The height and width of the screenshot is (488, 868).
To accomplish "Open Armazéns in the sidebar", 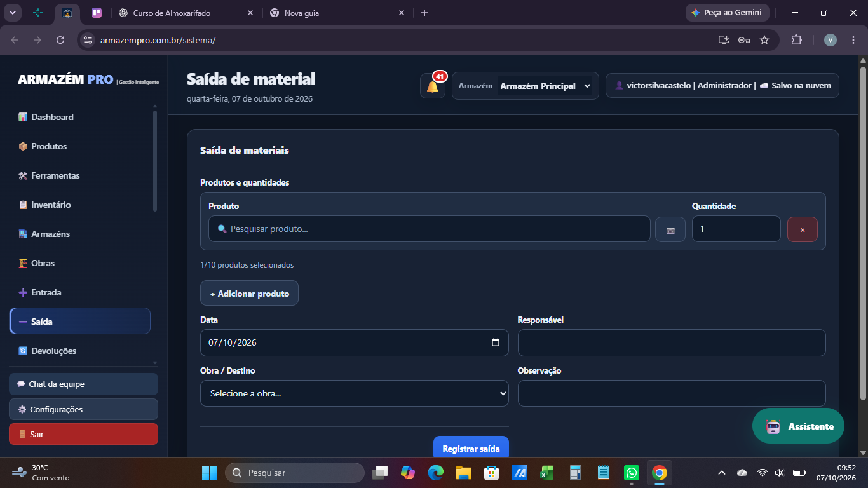I will coord(80,234).
